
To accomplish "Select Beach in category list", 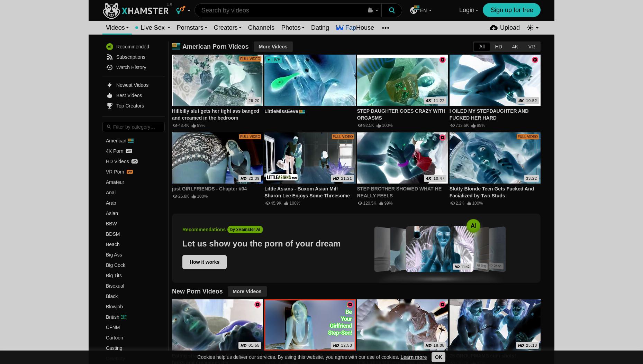I will [112, 244].
